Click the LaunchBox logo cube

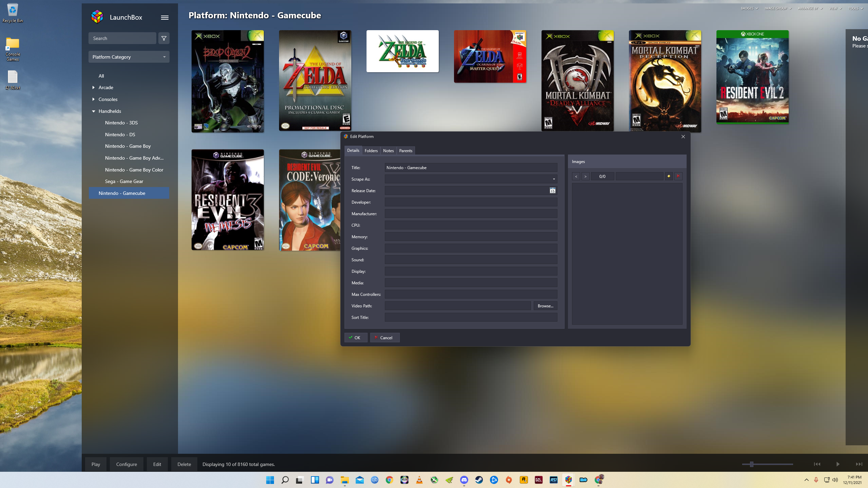97,17
